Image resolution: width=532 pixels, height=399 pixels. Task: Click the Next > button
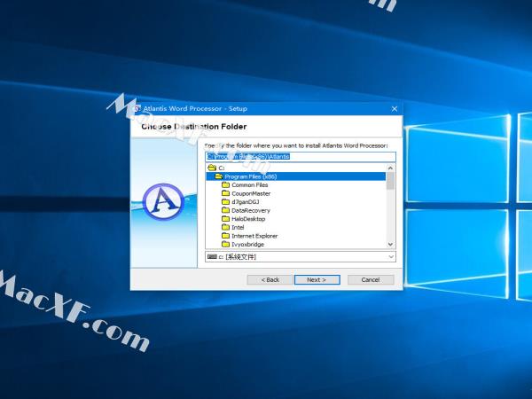coord(317,279)
